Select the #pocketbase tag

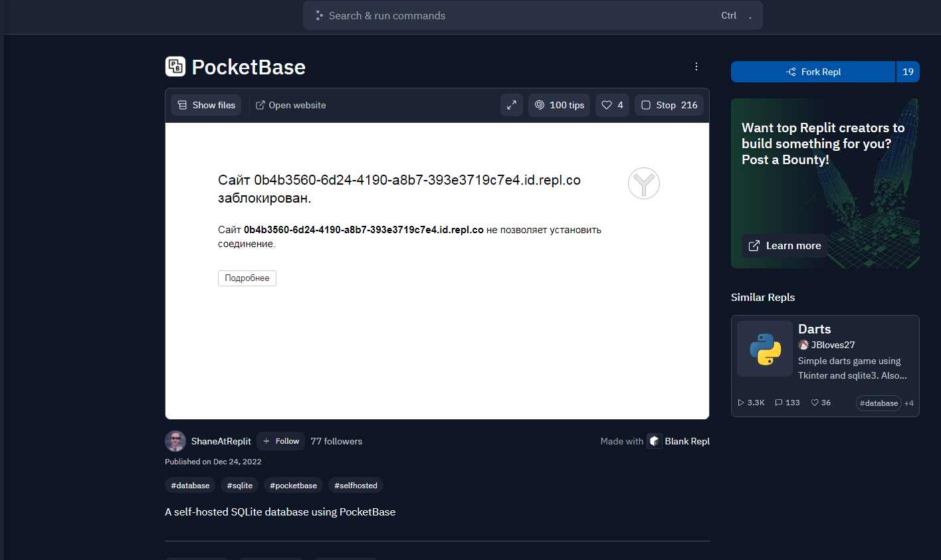click(293, 486)
